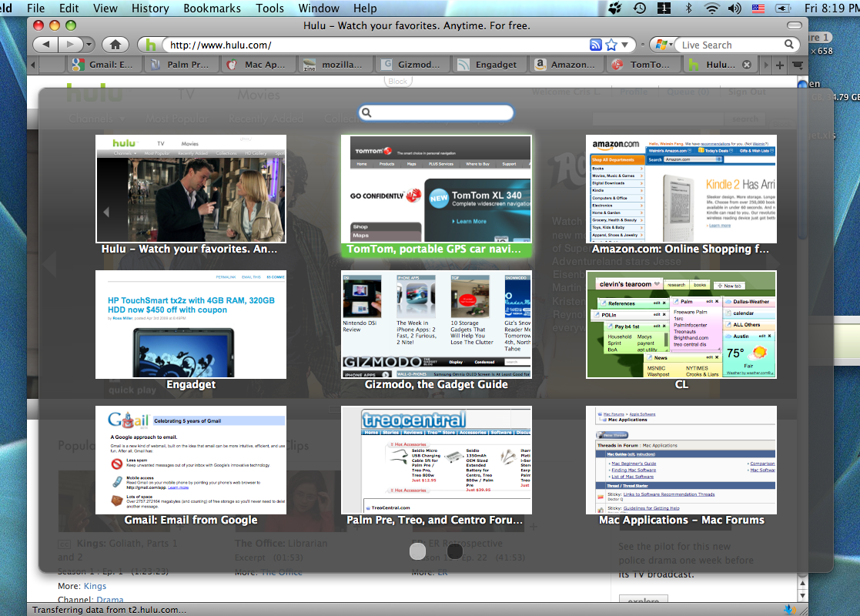Select the Engadget page thumbnail
Viewport: 860px width, 616px height.
191,324
